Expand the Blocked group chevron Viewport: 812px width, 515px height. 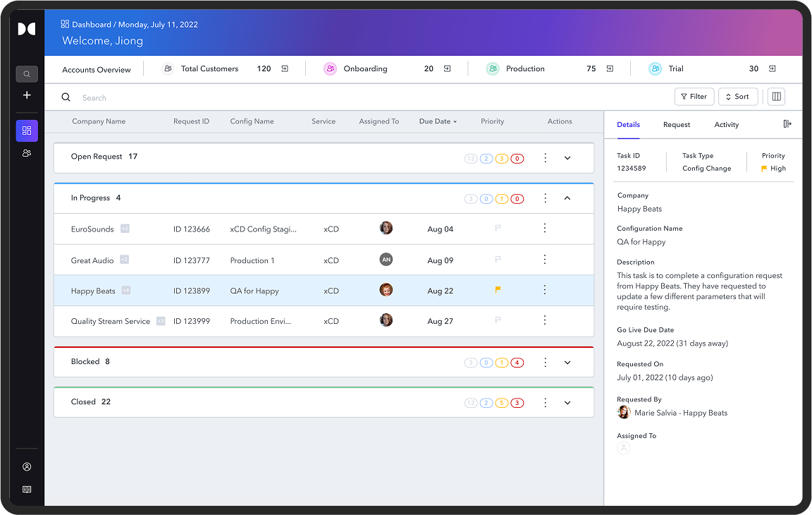point(567,363)
